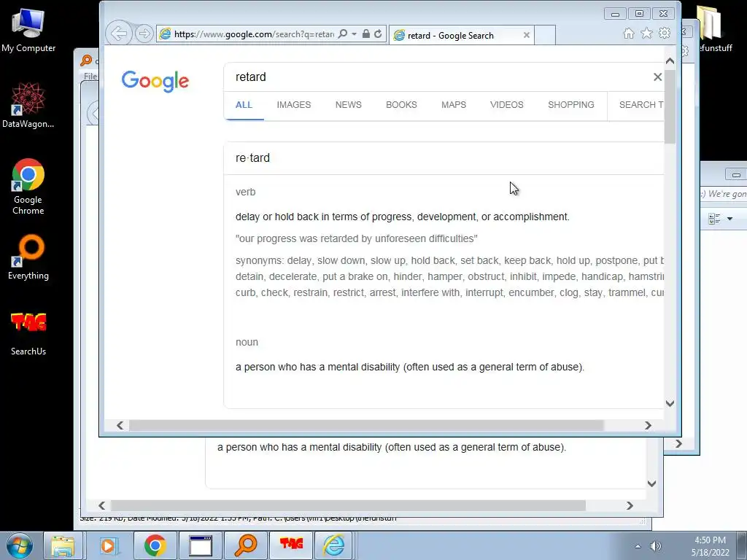
Task: Switch to the VIDEOS search tab
Action: pyautogui.click(x=507, y=105)
